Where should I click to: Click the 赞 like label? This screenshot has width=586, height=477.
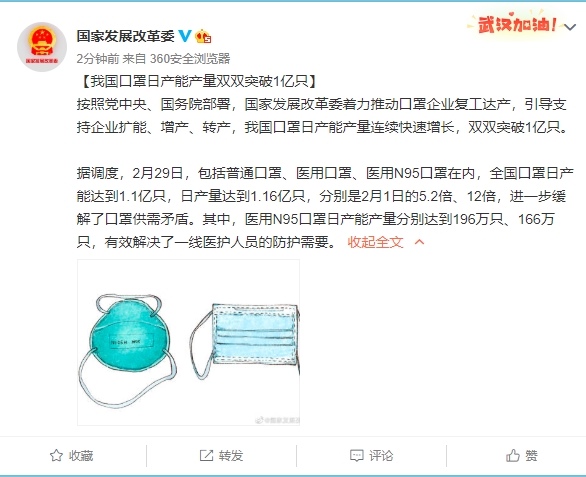(531, 456)
